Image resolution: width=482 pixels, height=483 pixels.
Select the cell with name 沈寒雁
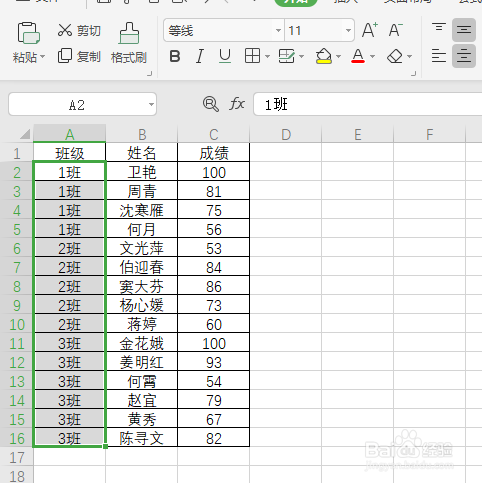(142, 210)
